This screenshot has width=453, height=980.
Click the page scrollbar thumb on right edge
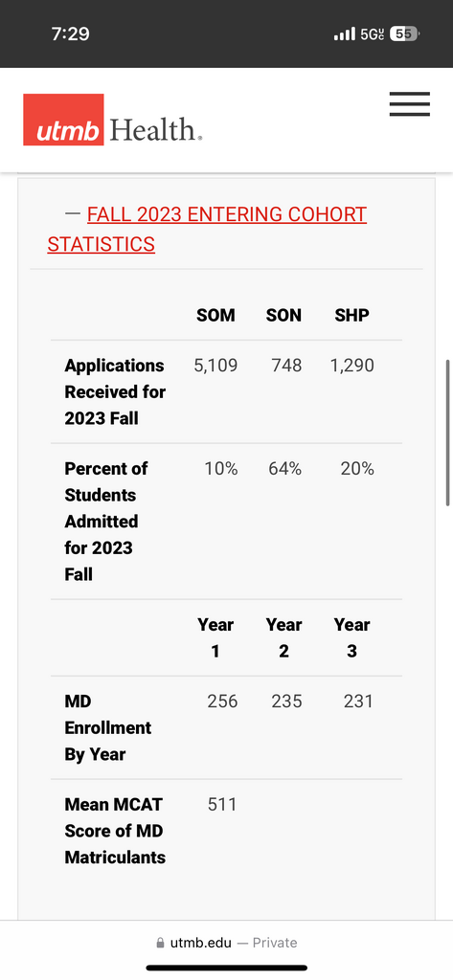pyautogui.click(x=447, y=433)
